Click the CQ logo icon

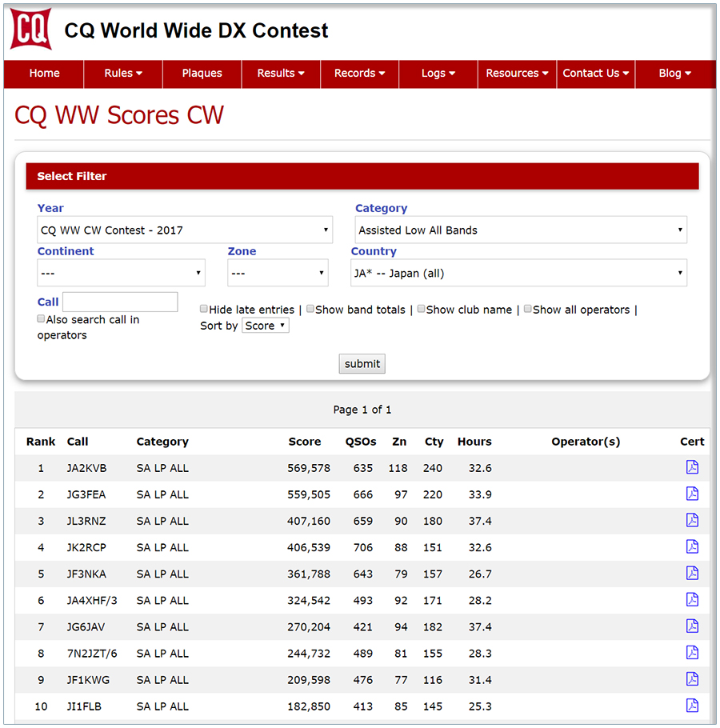[31, 30]
